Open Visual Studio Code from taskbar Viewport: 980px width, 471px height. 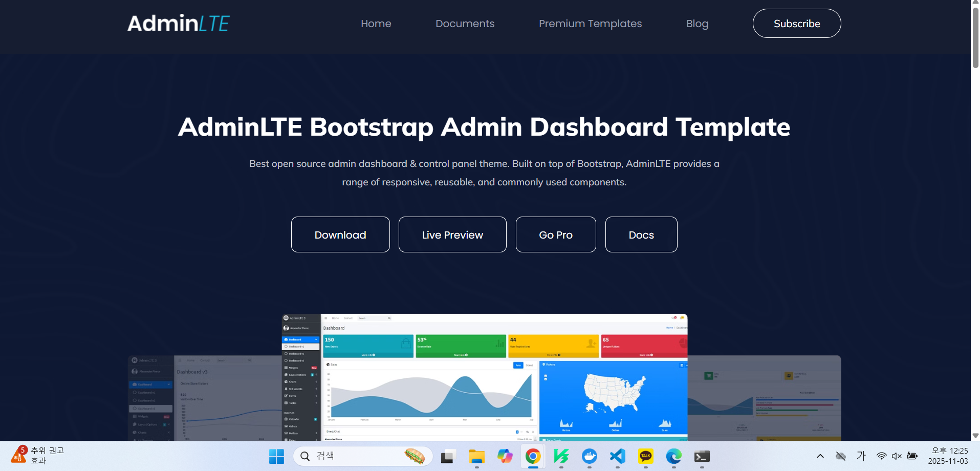[618, 456]
